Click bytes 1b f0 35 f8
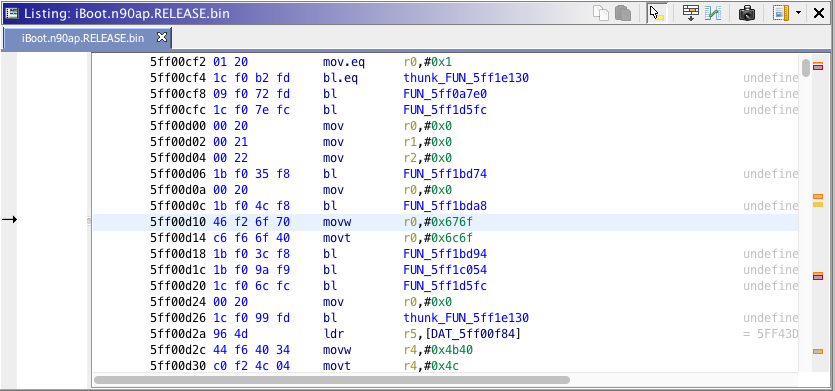The width and height of the screenshot is (835, 391). [251, 174]
